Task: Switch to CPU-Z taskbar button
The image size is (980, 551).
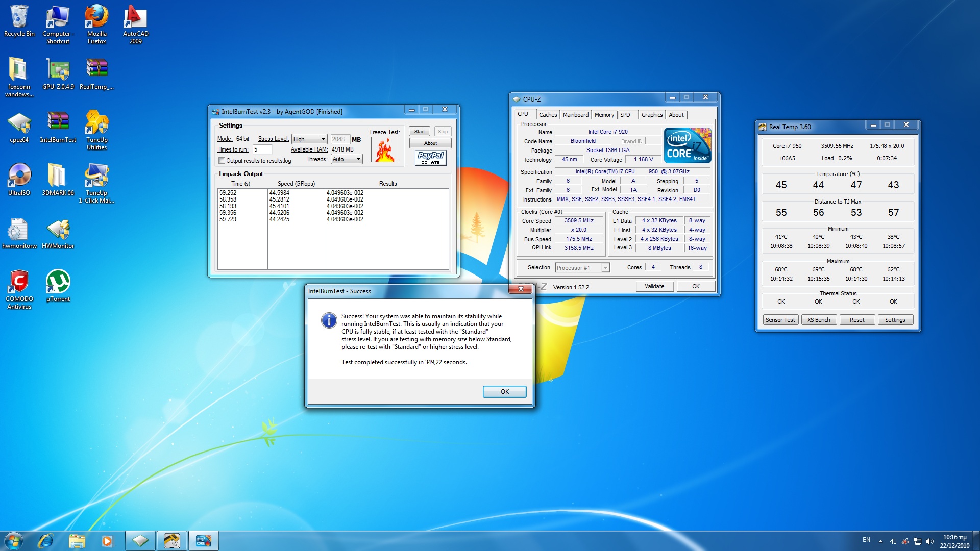Action: pos(140,541)
